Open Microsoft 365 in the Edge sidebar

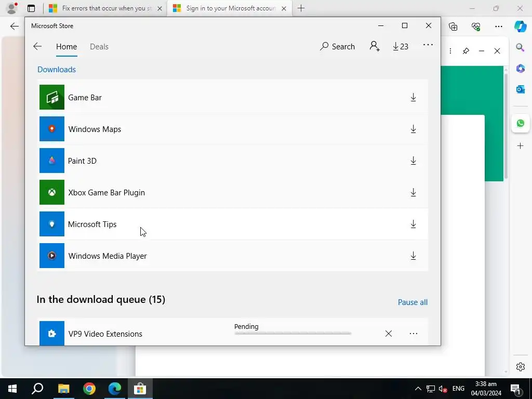[520, 69]
